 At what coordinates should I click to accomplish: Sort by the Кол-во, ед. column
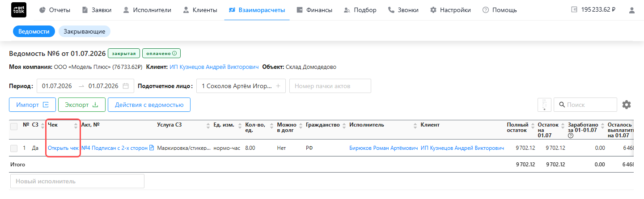271,127
